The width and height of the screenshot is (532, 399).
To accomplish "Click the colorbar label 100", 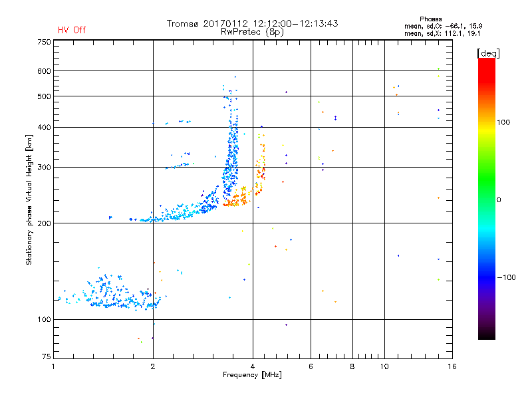I will tap(503, 122).
